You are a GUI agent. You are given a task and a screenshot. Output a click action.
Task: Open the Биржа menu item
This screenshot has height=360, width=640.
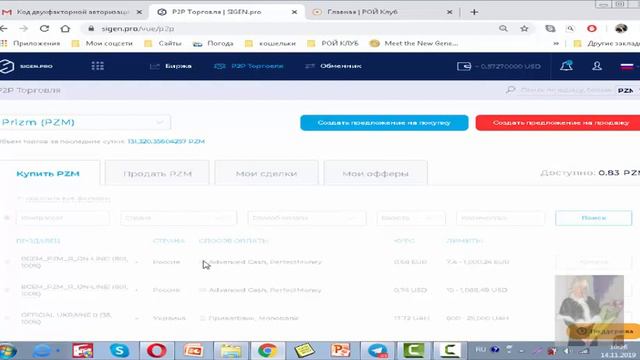coord(171,66)
